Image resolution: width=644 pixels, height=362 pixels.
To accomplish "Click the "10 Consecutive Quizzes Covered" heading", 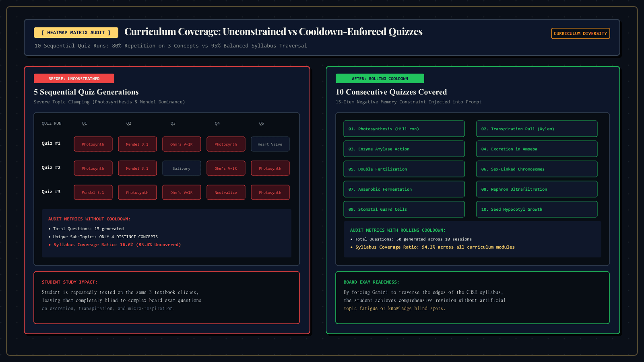I will [391, 92].
